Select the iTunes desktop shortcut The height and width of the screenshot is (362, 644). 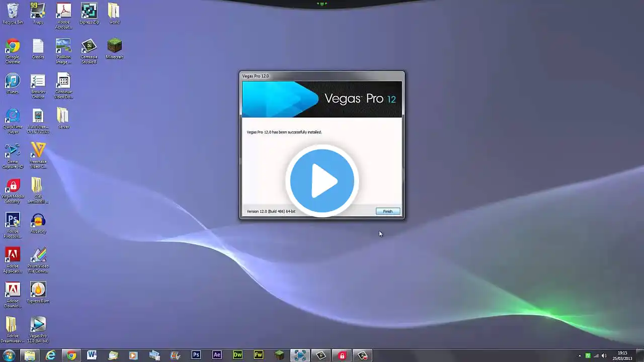click(13, 83)
